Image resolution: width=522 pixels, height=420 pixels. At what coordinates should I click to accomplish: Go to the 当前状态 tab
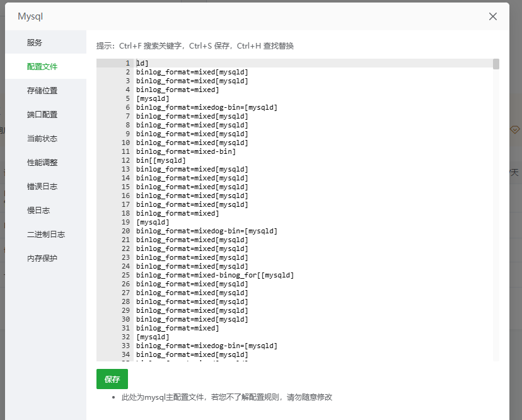pos(45,139)
